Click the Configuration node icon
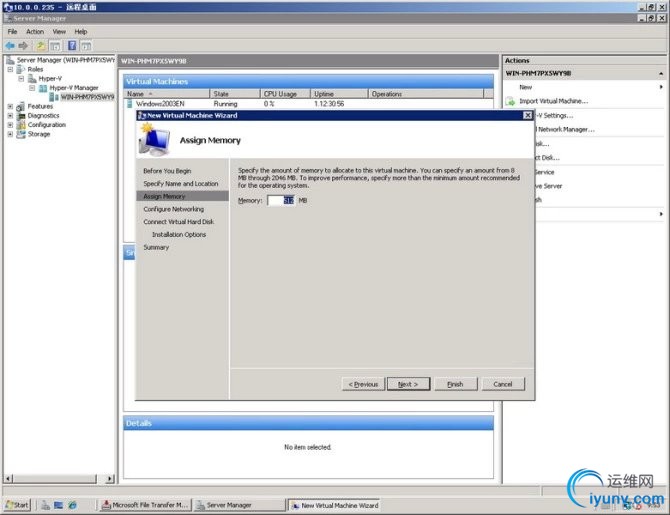The height and width of the screenshot is (515, 670). pyautogui.click(x=21, y=125)
